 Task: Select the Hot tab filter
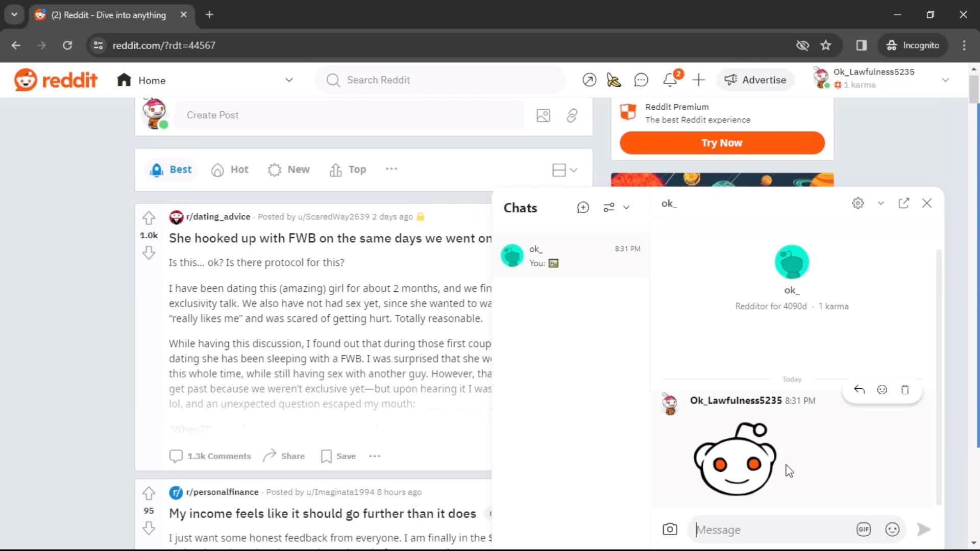click(x=239, y=169)
